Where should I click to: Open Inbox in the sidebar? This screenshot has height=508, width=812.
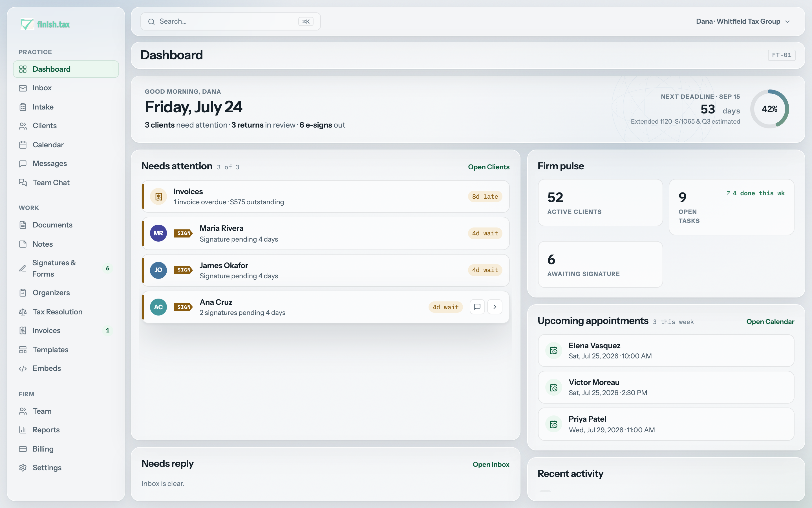66,88
